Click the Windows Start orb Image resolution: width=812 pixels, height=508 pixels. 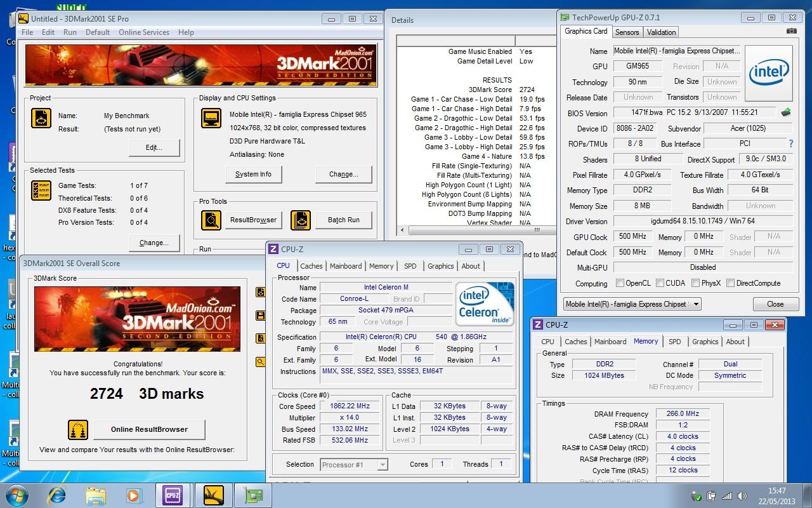click(x=17, y=495)
